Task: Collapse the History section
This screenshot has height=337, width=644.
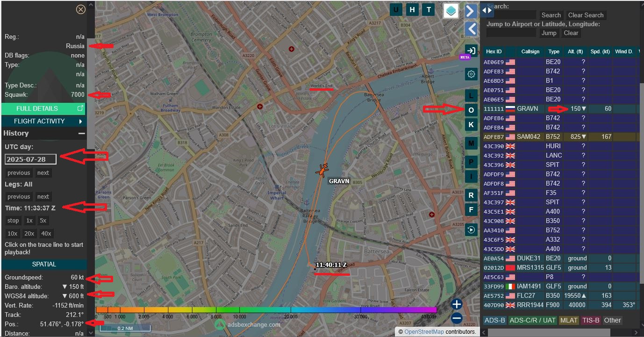Action: [82, 133]
